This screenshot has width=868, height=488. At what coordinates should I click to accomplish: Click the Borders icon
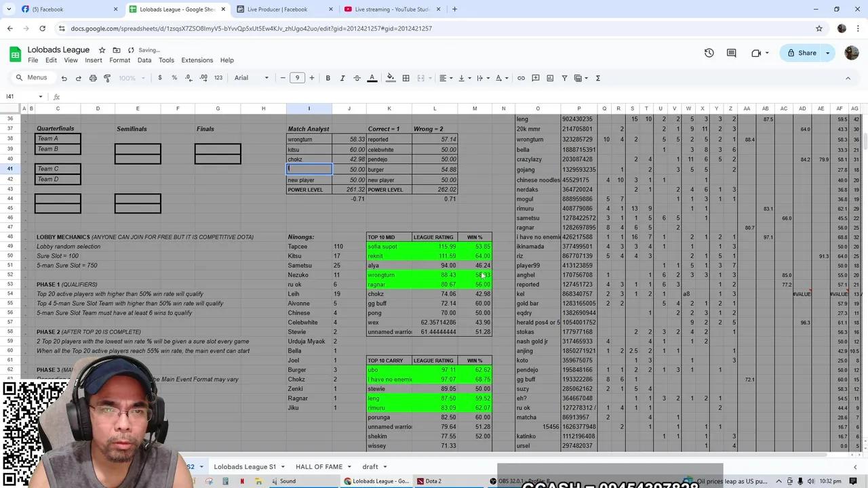pyautogui.click(x=406, y=78)
